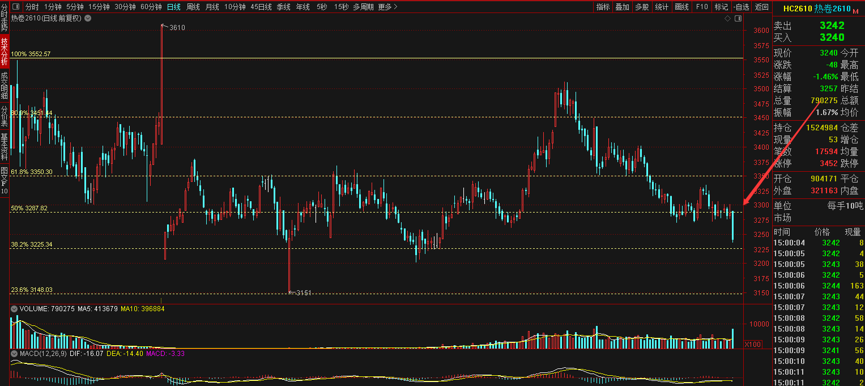Switch to 分时 chart
Viewport: 865px width, 386px height.
point(32,7)
